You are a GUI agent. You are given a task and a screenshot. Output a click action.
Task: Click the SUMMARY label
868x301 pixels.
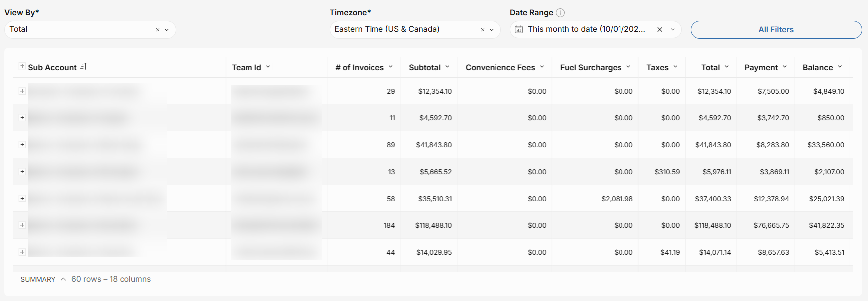click(38, 280)
